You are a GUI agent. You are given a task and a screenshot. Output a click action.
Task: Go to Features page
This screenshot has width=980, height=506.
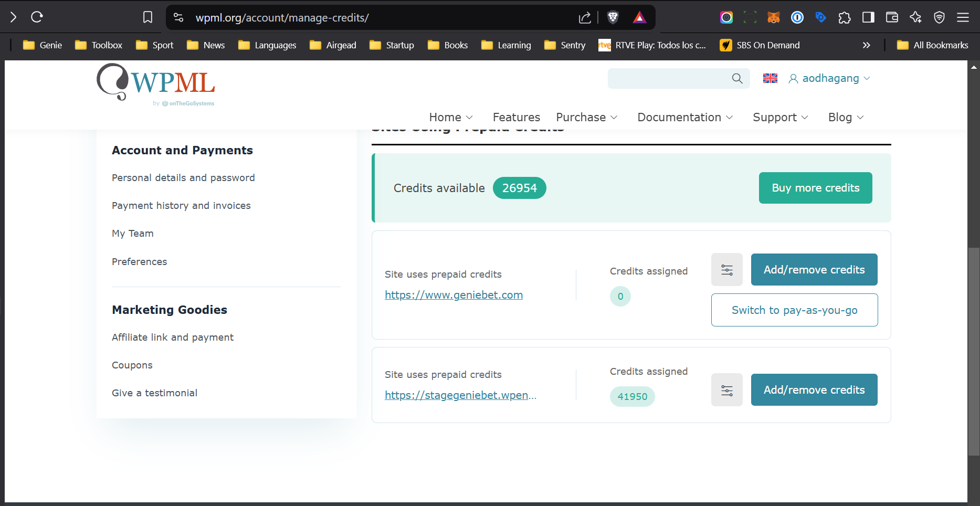pyautogui.click(x=517, y=117)
